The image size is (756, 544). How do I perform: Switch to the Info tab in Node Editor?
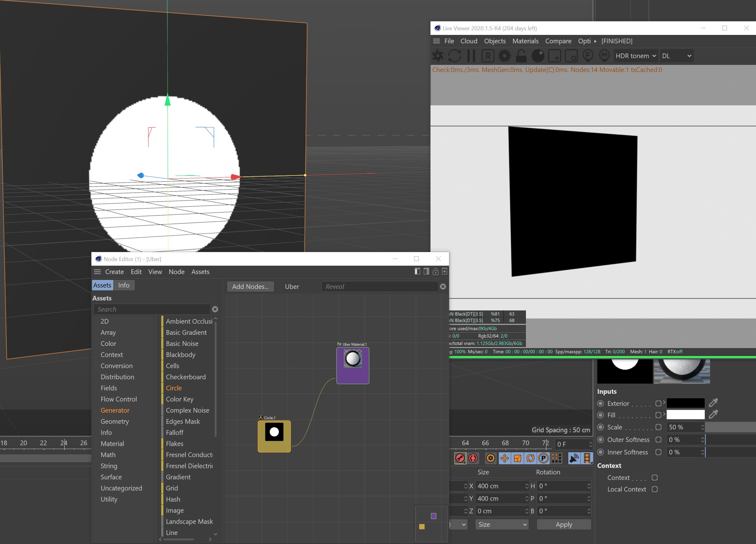pos(124,285)
